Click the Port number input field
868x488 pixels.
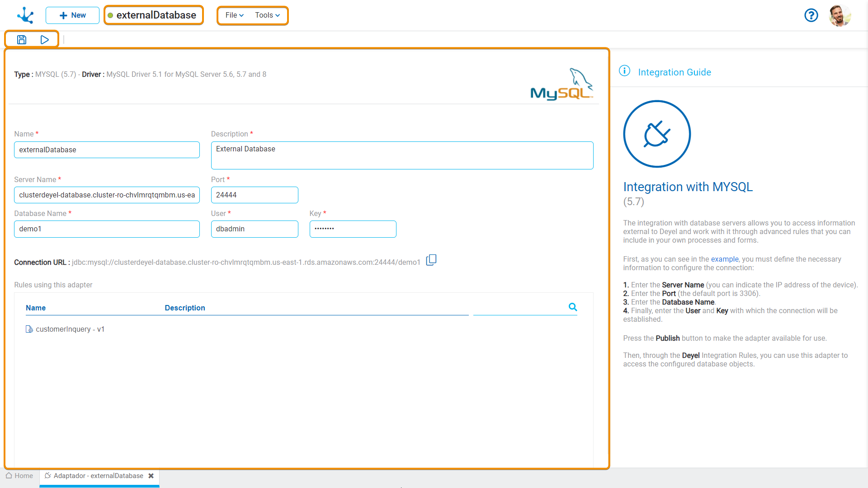255,194
